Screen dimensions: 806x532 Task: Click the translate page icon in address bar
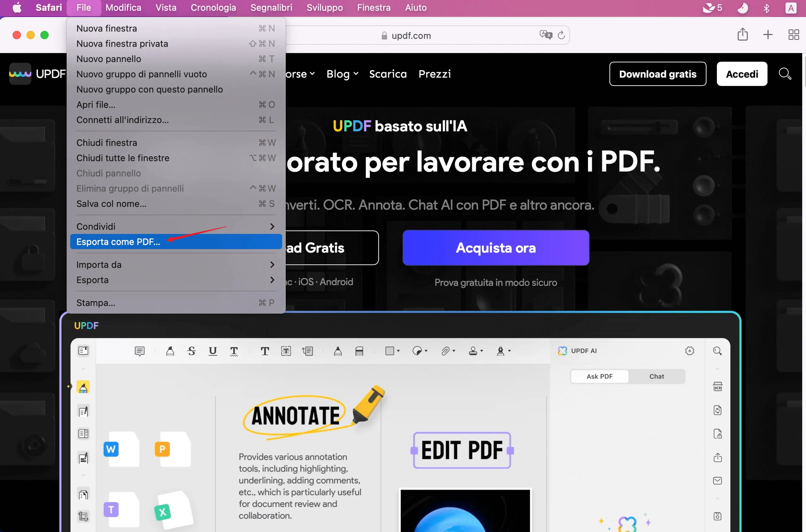click(546, 35)
